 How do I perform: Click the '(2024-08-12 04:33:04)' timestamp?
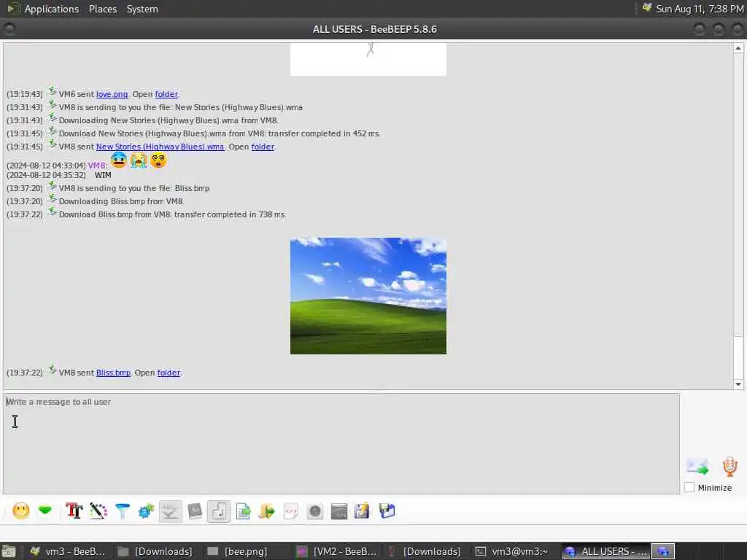click(x=46, y=166)
